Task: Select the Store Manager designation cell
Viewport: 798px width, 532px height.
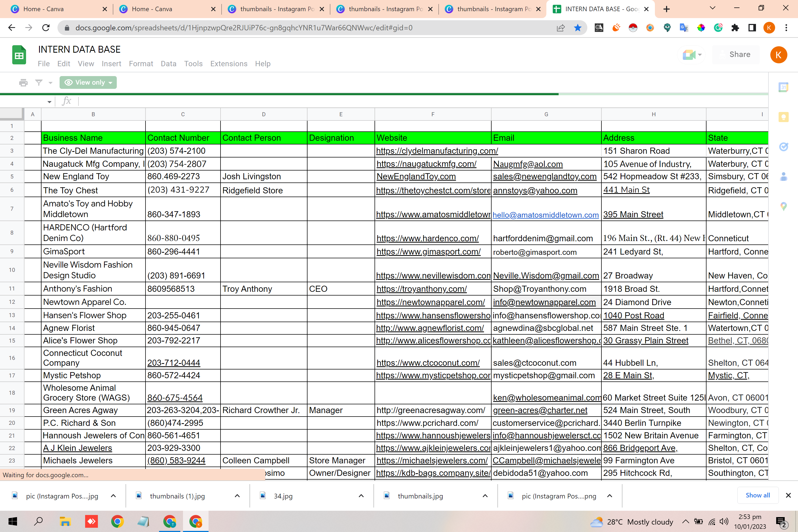Action: click(x=341, y=460)
